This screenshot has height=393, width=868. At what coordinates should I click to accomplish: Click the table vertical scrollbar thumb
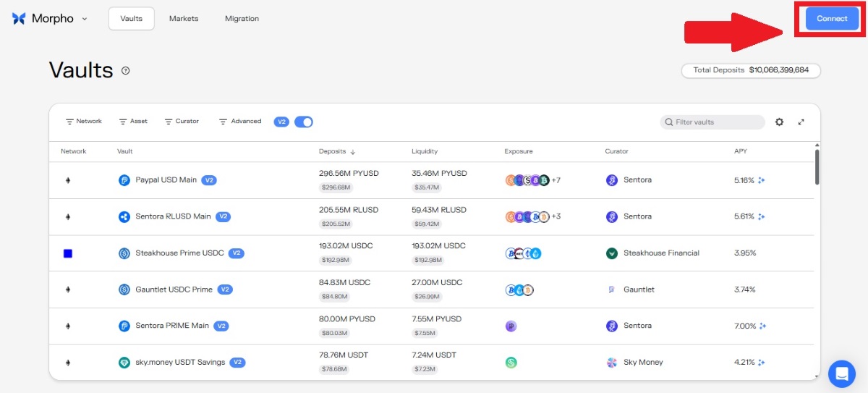(x=817, y=167)
